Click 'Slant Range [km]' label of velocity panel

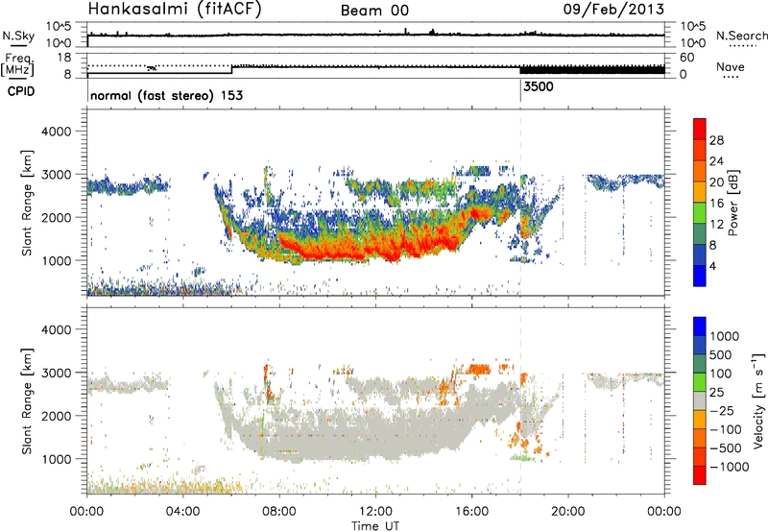click(27, 400)
